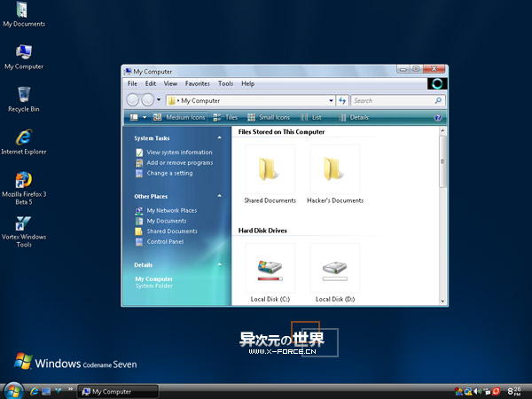Click My Computer taskbar button
This screenshot has height=399, width=532.
[118, 392]
